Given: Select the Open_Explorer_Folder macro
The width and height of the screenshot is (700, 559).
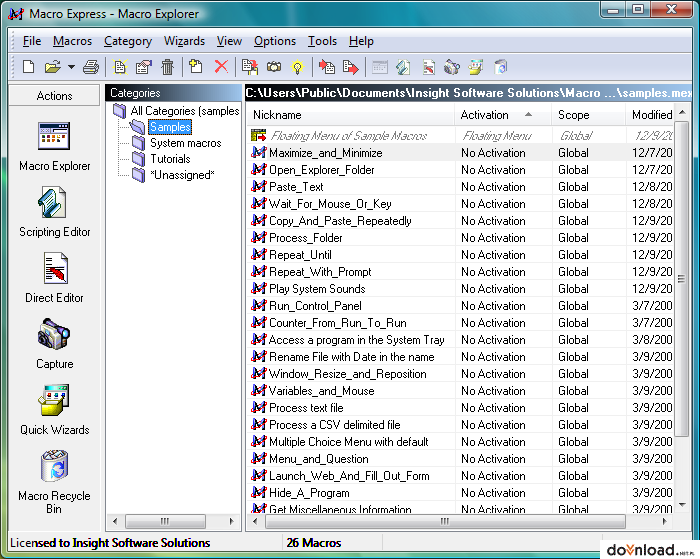Looking at the screenshot, I should point(462,170).
